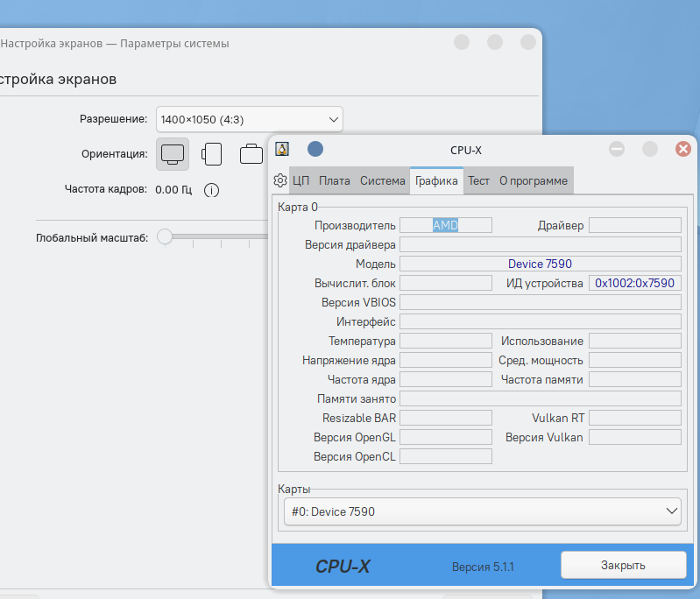
Task: Click the Сред. мощность field
Action: [x=635, y=360]
